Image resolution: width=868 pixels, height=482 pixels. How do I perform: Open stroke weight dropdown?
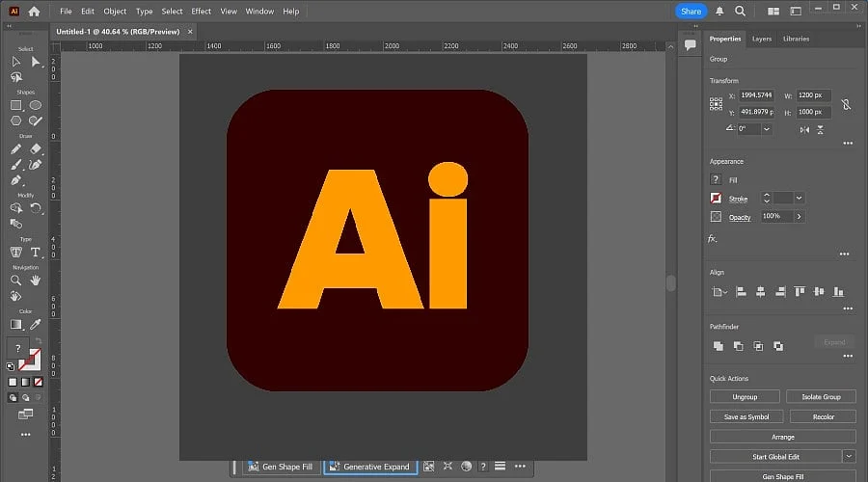[x=799, y=199]
